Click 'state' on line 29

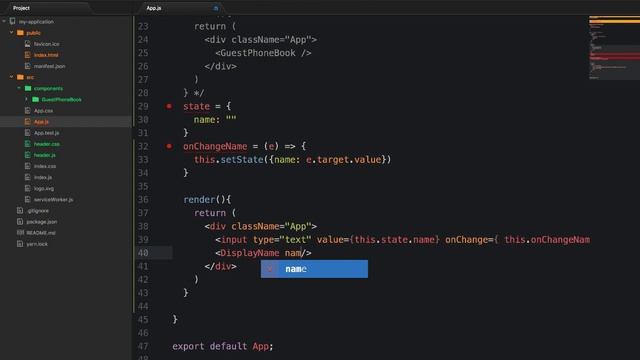pos(196,106)
